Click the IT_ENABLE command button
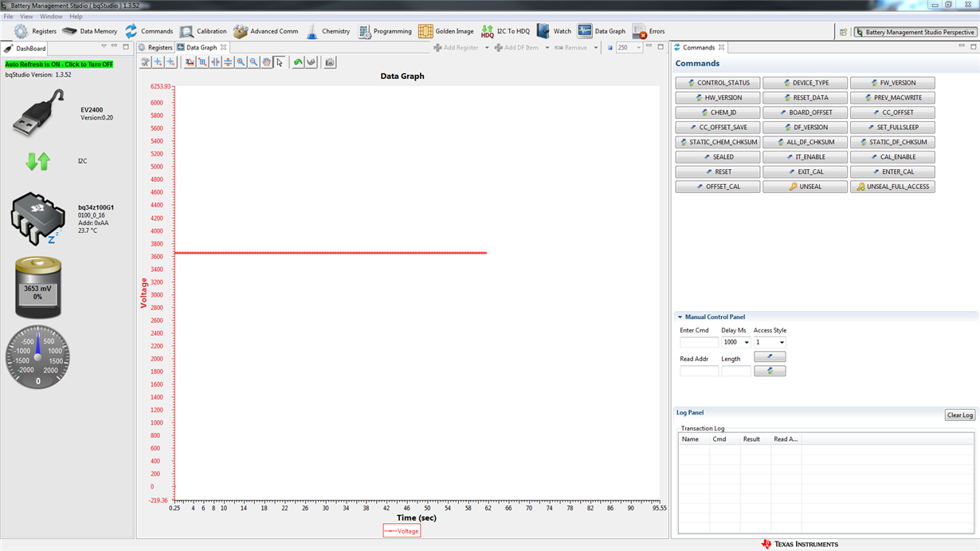Screen dimensions: 980x551 (x=805, y=157)
